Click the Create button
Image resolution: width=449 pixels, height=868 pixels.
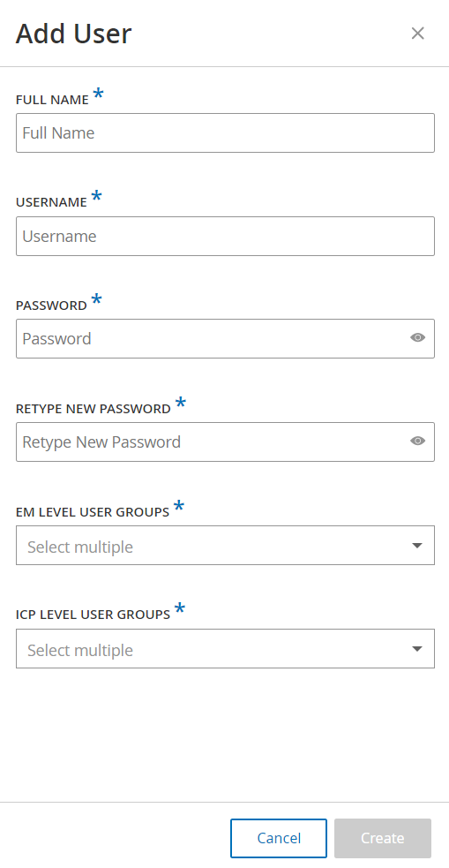coord(383,838)
